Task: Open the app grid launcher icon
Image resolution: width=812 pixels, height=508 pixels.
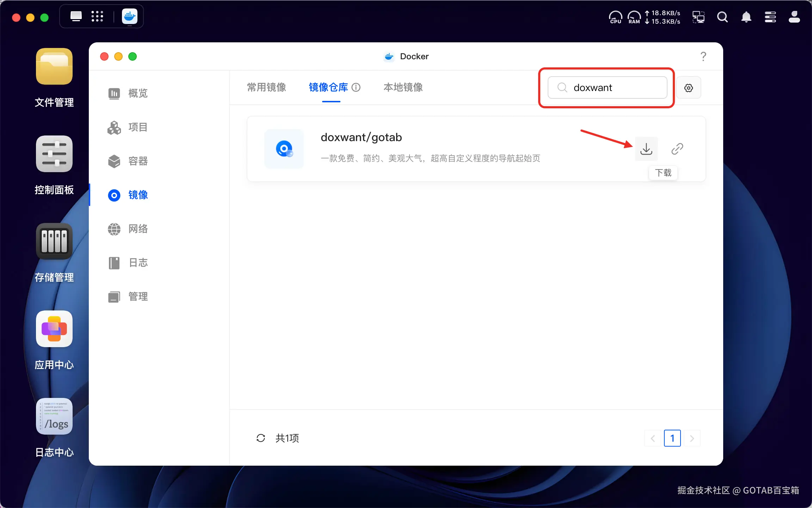Action: click(x=97, y=17)
